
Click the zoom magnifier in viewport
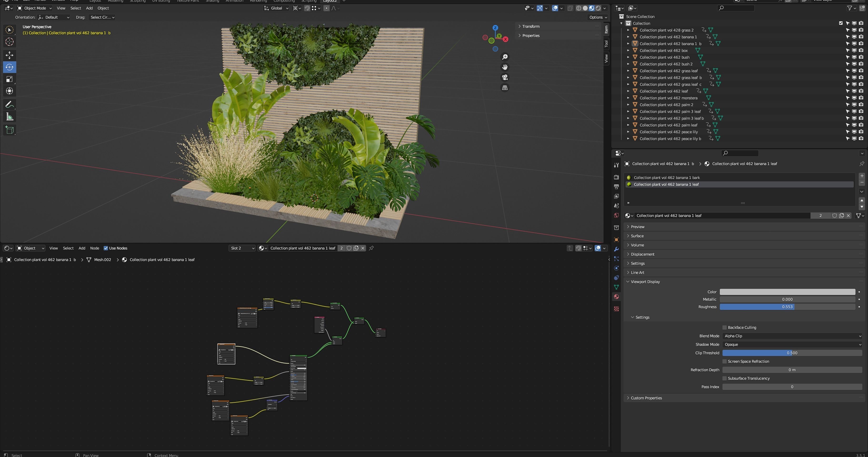[505, 57]
